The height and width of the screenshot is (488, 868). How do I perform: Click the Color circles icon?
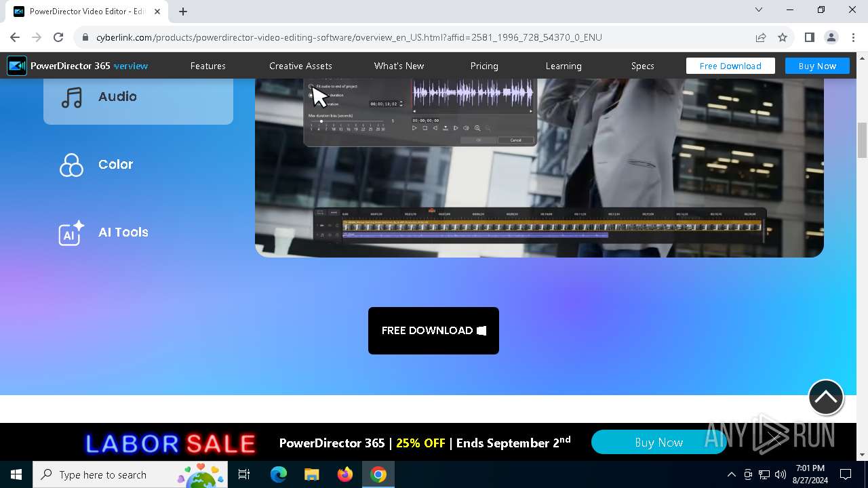coord(71,165)
